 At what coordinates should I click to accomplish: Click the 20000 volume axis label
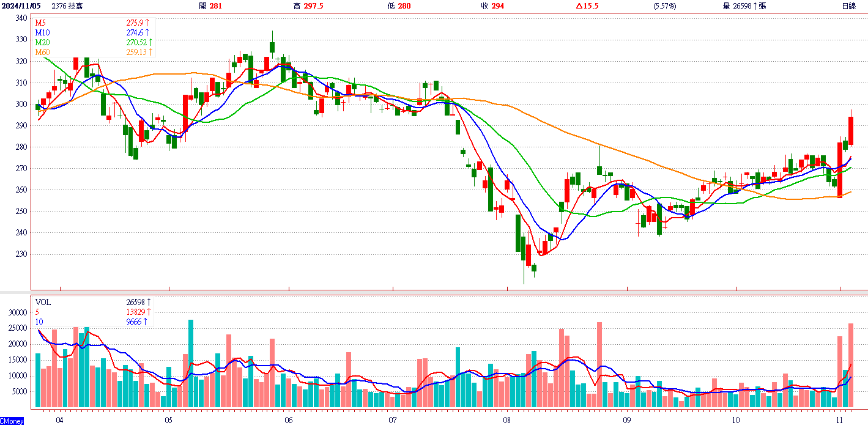coord(17,344)
